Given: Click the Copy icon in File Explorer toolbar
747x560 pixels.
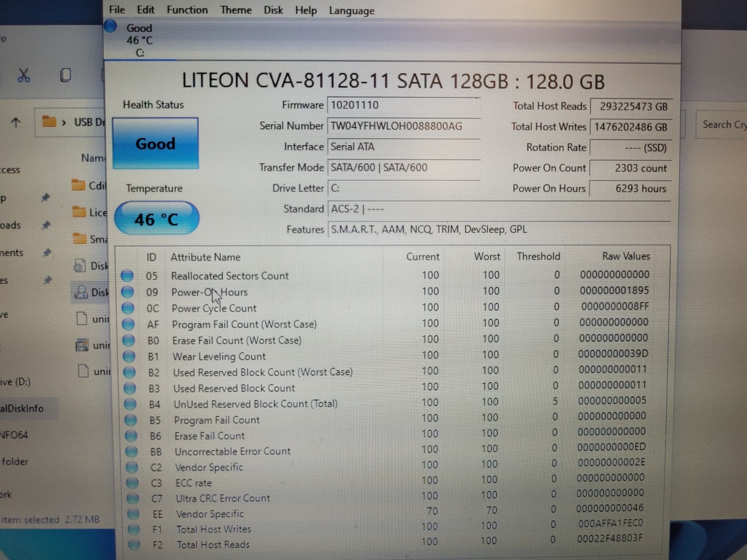Looking at the screenshot, I should pyautogui.click(x=66, y=75).
